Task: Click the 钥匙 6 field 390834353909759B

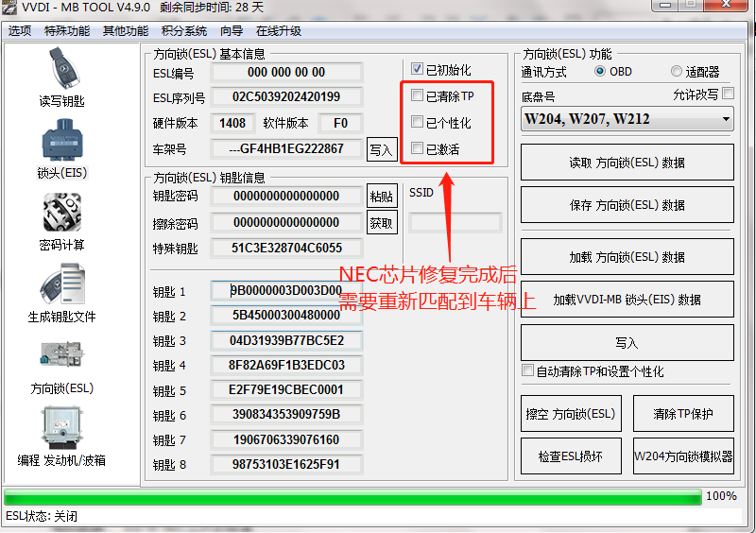Action: [286, 414]
